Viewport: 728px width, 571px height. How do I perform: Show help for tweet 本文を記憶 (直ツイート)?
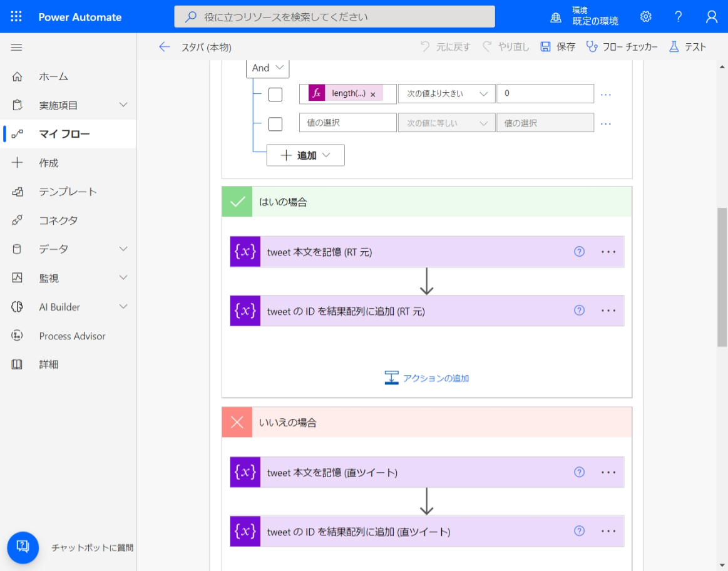[579, 472]
